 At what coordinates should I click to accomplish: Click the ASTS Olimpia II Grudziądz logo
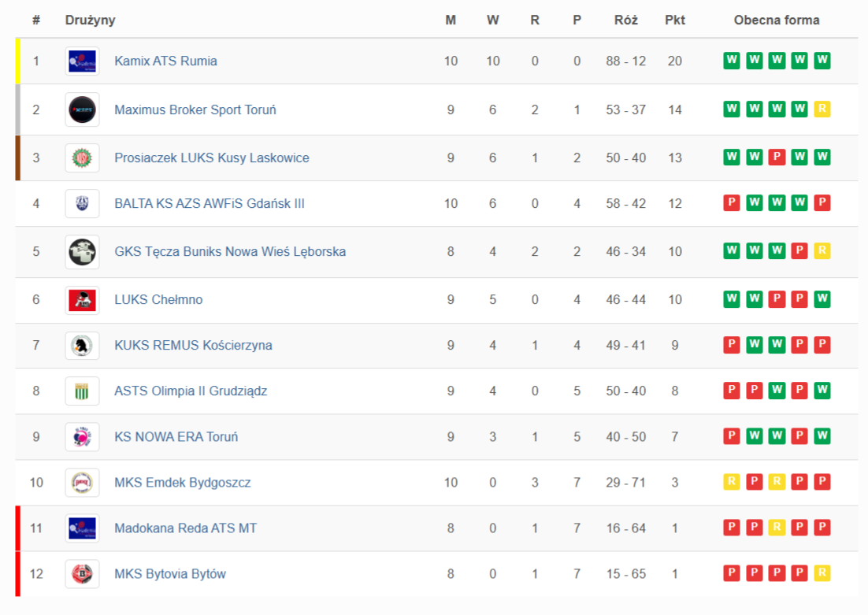[x=82, y=391]
